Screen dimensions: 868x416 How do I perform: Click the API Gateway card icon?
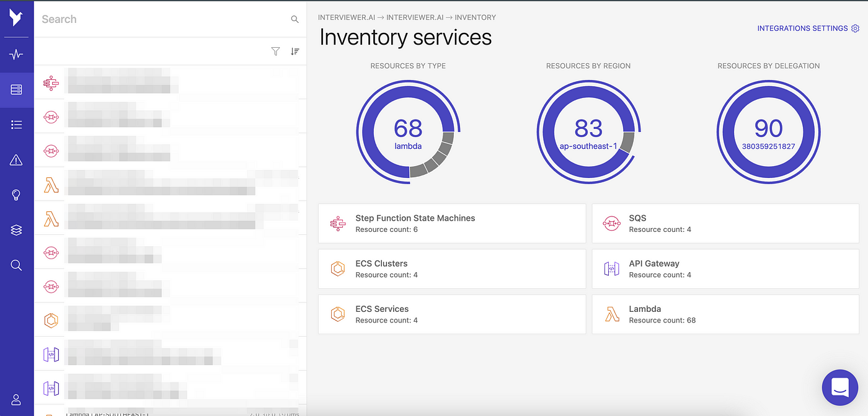[x=612, y=268]
